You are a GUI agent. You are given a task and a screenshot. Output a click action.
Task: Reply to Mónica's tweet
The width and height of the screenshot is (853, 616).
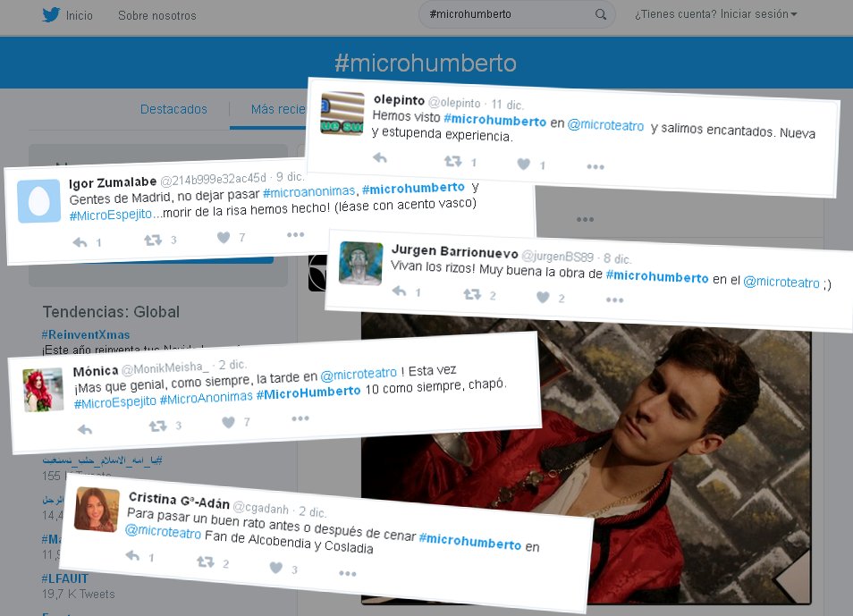tap(85, 429)
